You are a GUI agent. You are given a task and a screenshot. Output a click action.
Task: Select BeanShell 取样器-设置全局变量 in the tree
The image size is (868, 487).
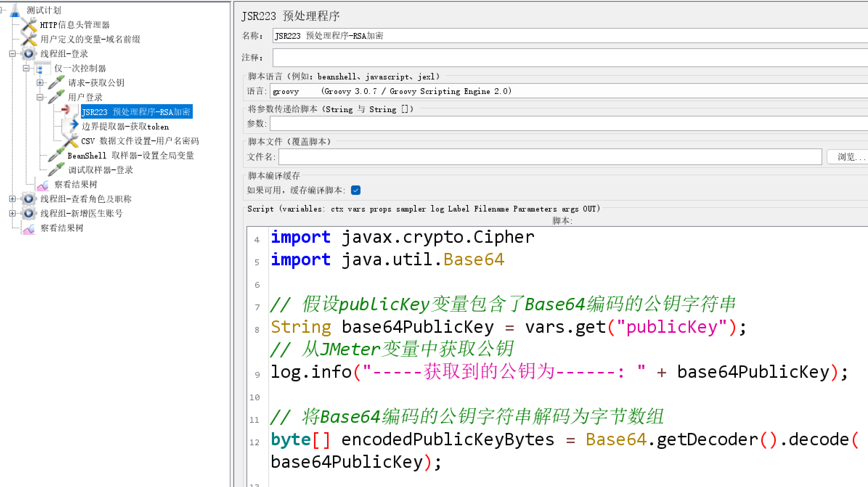click(x=131, y=156)
